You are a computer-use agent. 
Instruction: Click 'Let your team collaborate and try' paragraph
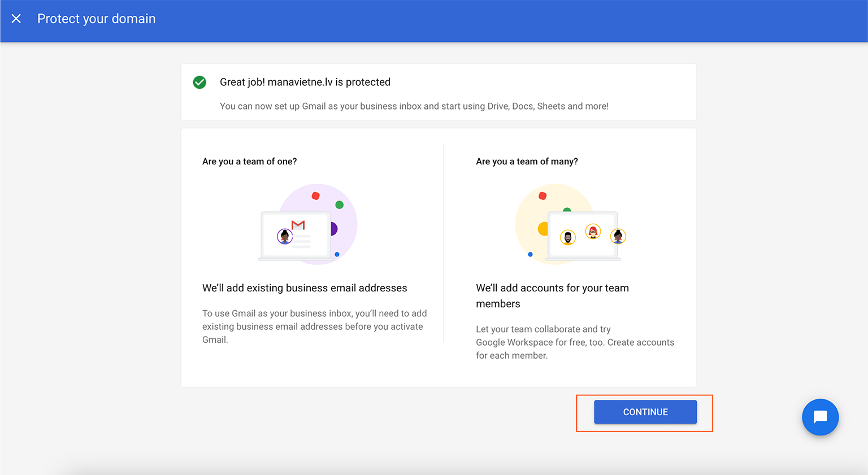pyautogui.click(x=575, y=342)
